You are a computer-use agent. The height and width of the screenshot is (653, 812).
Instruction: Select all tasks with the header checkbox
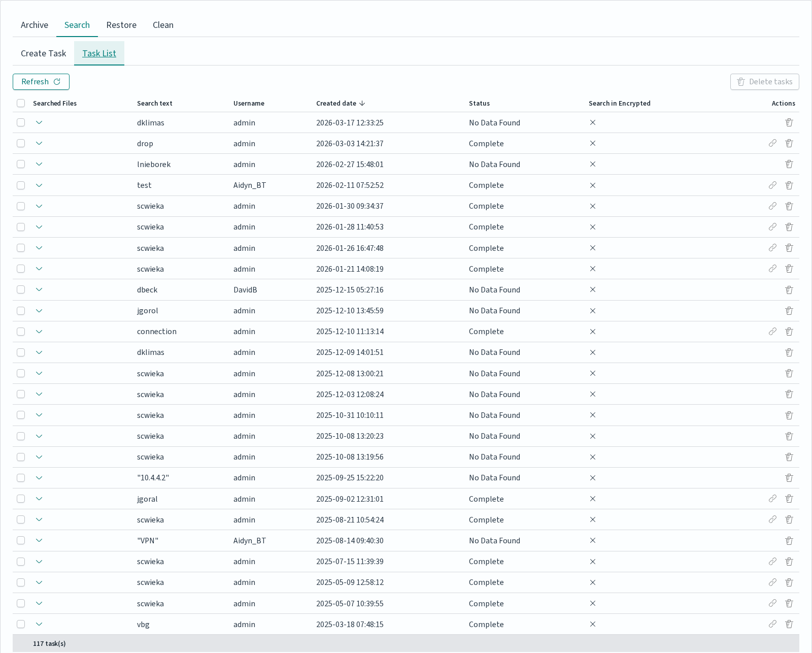point(21,103)
